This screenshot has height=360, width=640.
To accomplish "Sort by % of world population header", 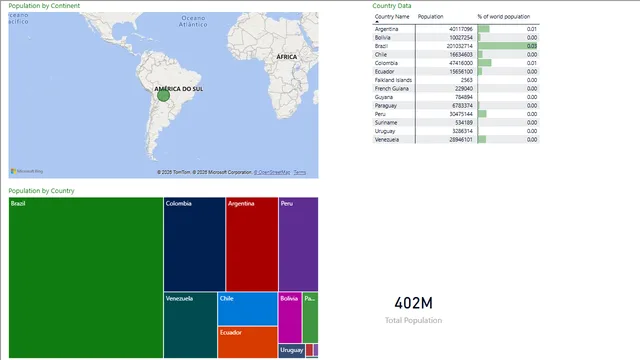I will tap(504, 16).
